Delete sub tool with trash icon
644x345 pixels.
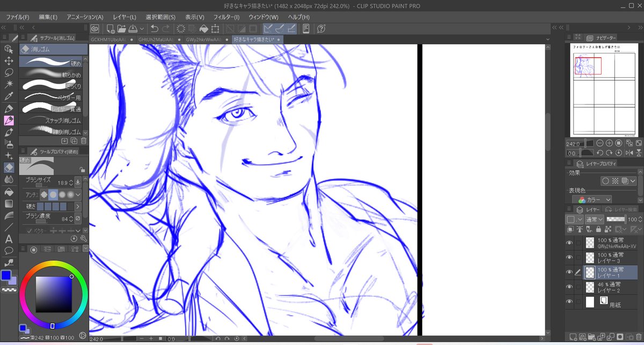pyautogui.click(x=83, y=141)
